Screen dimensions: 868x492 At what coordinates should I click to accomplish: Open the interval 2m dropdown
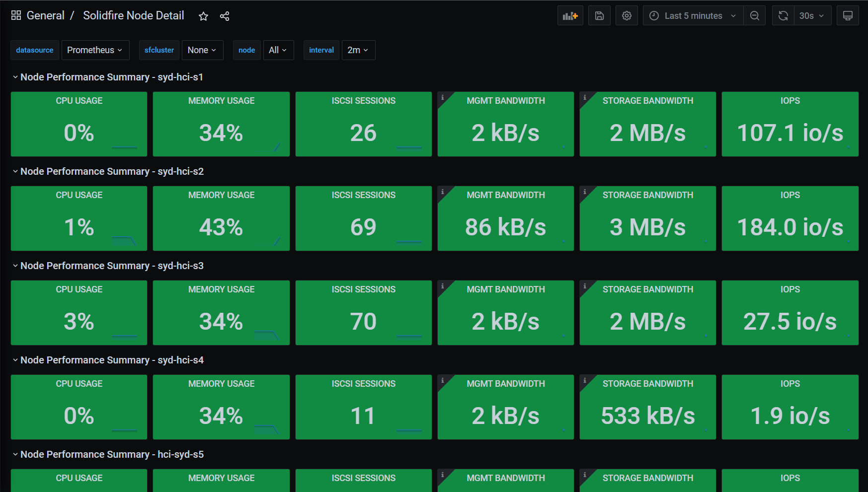click(x=358, y=50)
